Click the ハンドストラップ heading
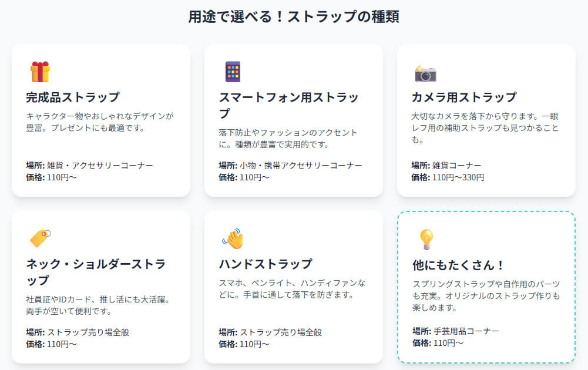This screenshot has width=588, height=370. tap(266, 264)
